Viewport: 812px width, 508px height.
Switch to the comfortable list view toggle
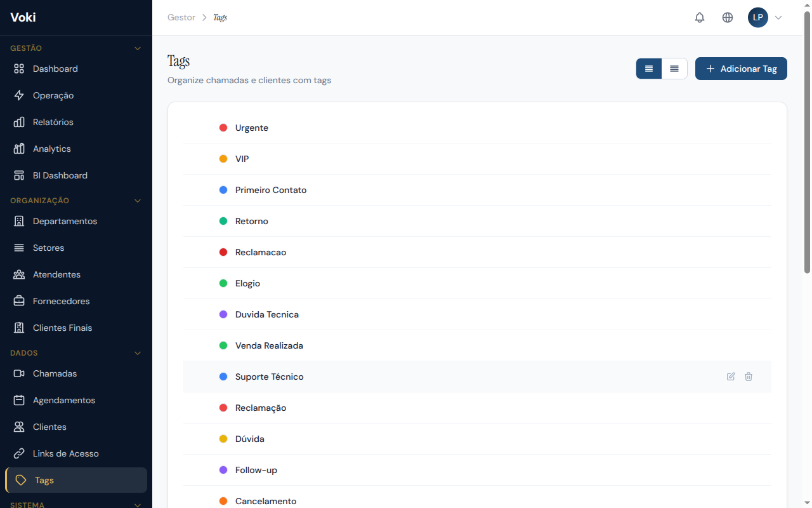649,69
